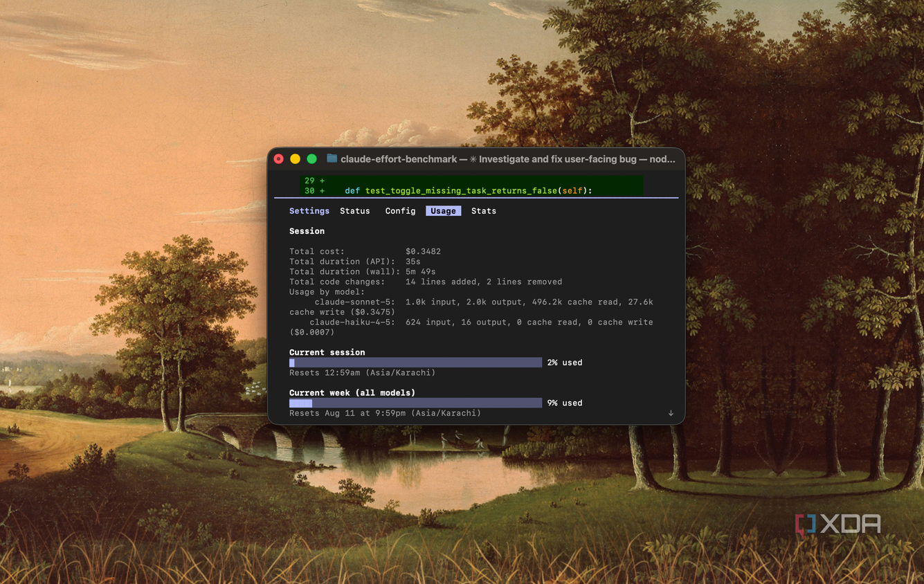Screen dimensions: 924x584
Task: Click the 'Total cost:' label
Action: coord(317,251)
